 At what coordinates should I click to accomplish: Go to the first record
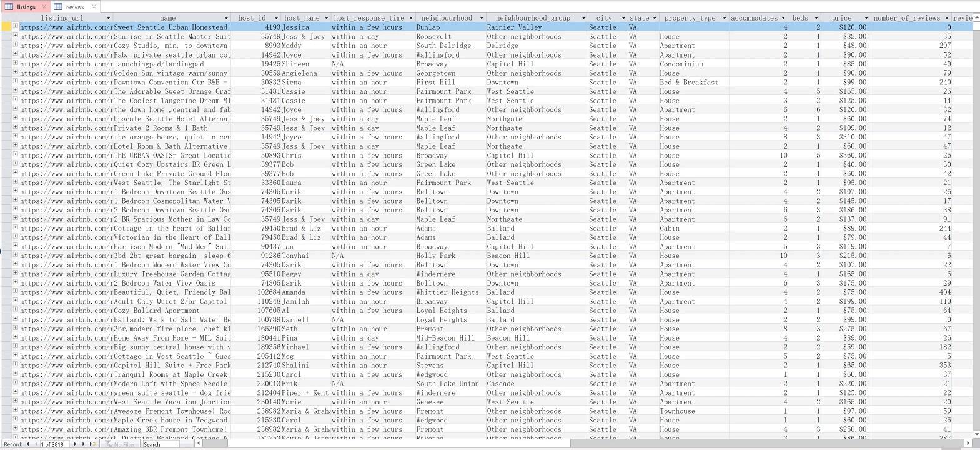pos(27,444)
